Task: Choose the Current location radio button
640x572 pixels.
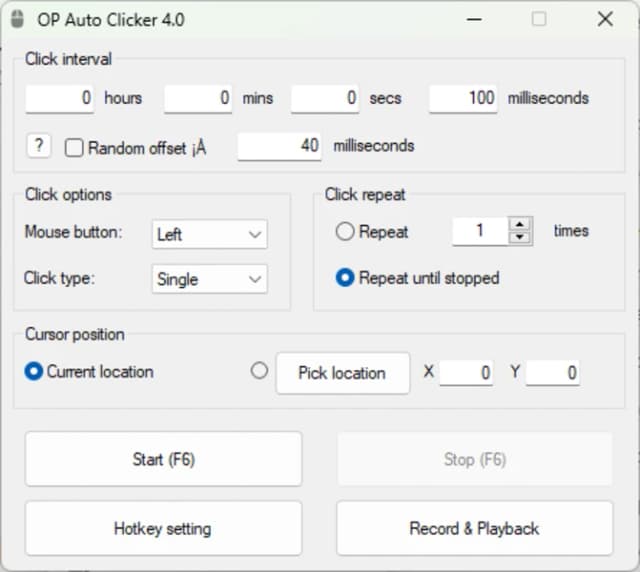Action: click(33, 372)
